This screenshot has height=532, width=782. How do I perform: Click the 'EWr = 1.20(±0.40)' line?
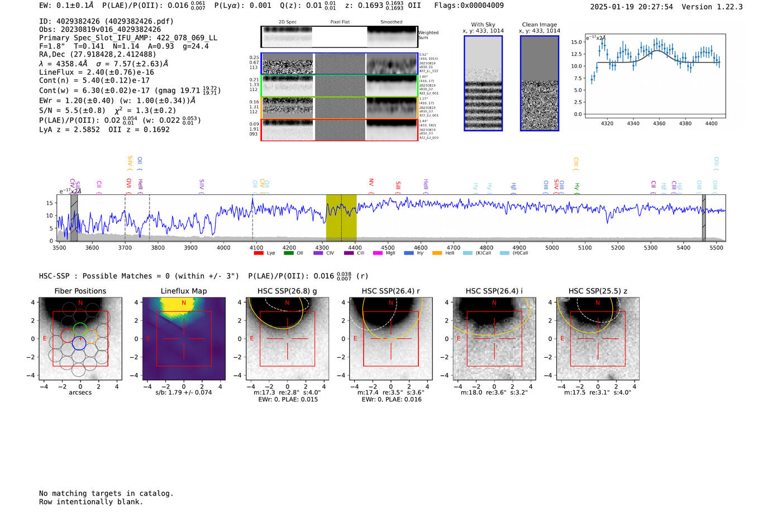(117, 100)
